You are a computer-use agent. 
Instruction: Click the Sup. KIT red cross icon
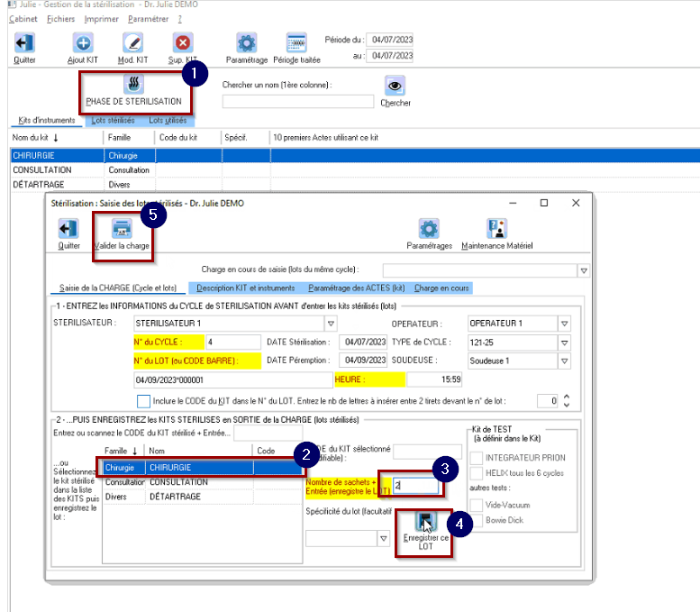pyautogui.click(x=183, y=43)
